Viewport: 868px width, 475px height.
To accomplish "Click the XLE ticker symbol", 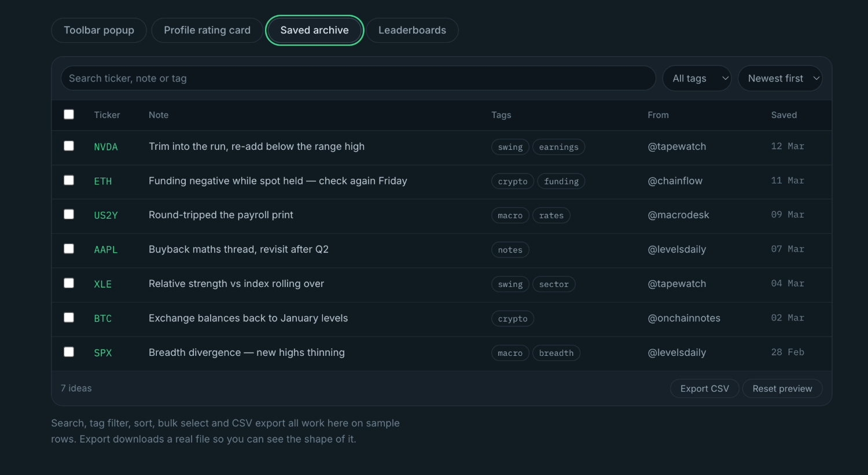I will tap(103, 284).
